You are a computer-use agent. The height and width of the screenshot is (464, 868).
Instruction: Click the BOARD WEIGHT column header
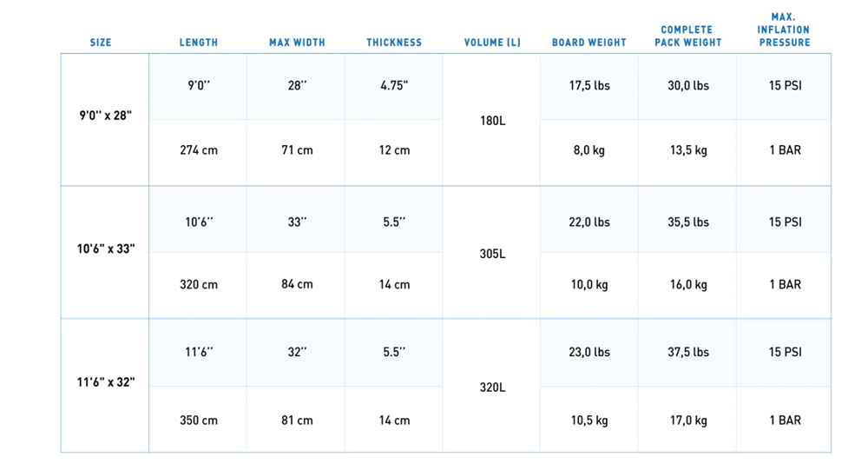pos(589,43)
